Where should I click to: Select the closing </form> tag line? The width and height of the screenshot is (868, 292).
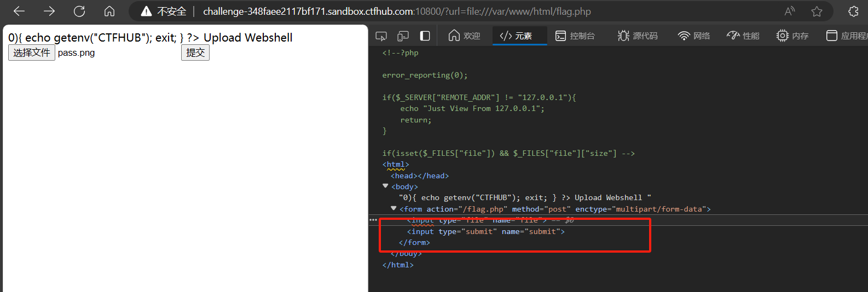click(414, 242)
